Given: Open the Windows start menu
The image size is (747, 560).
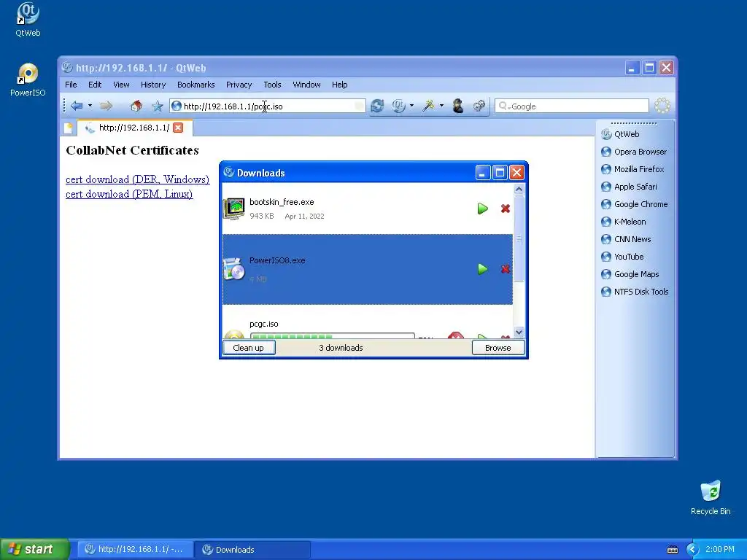Looking at the screenshot, I should tap(34, 550).
